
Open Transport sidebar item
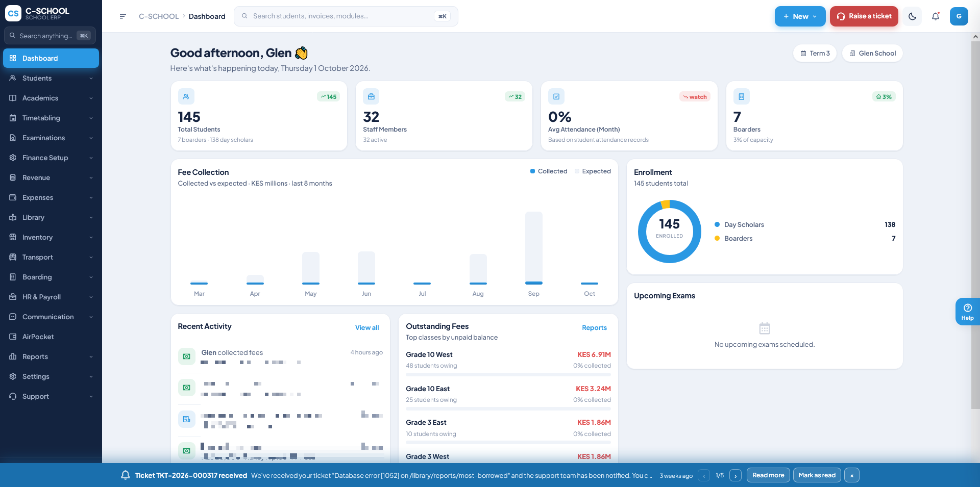pyautogui.click(x=51, y=257)
